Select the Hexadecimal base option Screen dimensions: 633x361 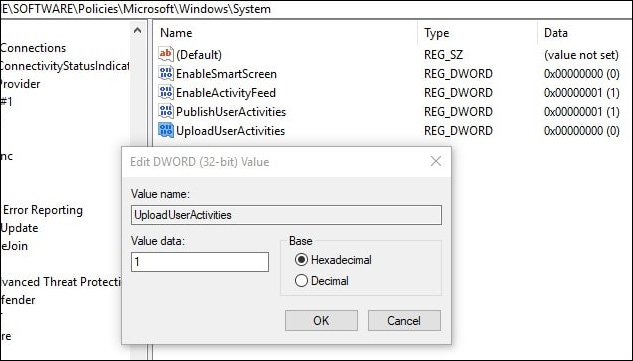[x=333, y=260]
